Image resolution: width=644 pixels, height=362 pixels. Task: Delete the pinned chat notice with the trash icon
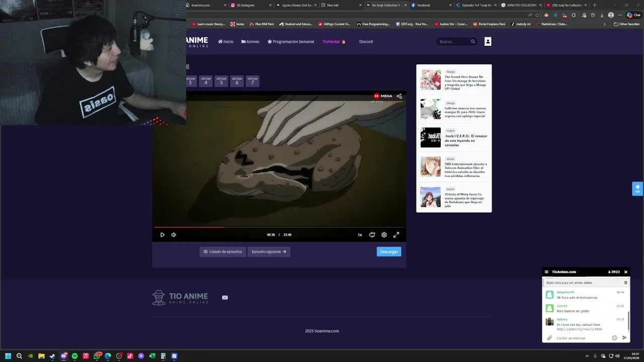tap(626, 283)
